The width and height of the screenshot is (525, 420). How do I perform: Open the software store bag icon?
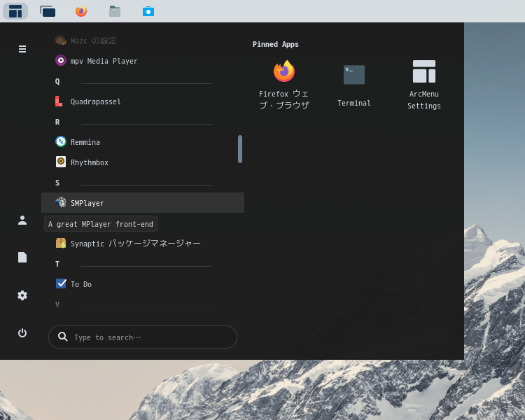tap(148, 11)
